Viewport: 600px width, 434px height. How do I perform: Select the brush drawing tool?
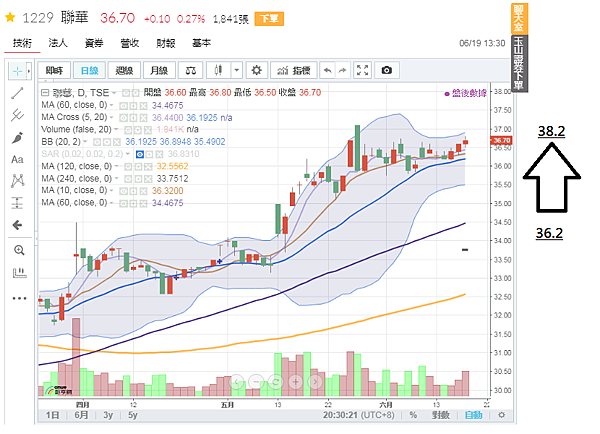18,137
